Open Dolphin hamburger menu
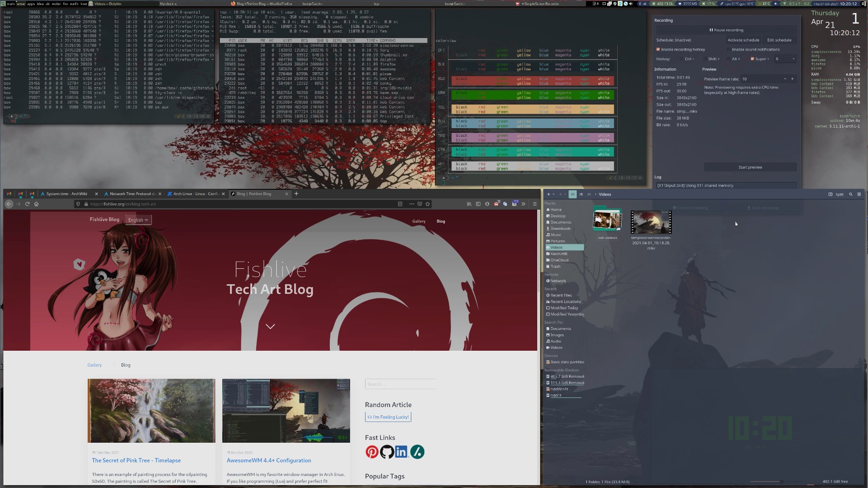Image resolution: width=868 pixels, height=488 pixels. point(859,194)
